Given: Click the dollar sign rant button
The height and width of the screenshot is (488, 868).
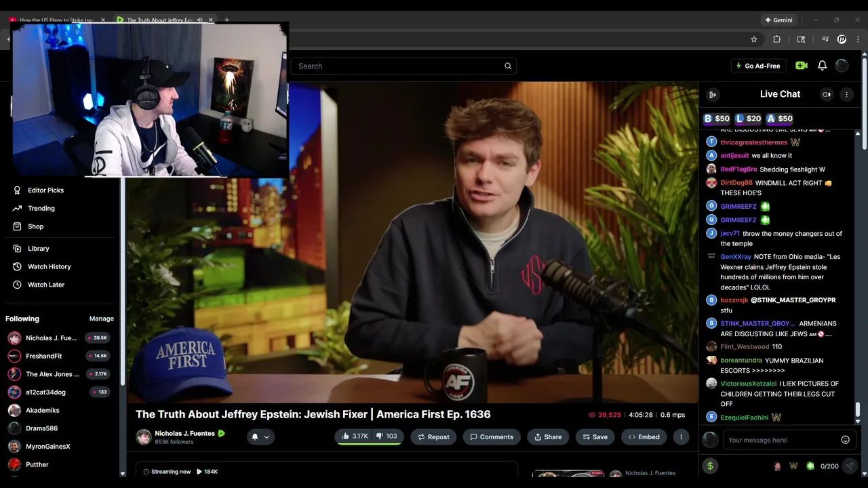Looking at the screenshot, I should pos(710,466).
